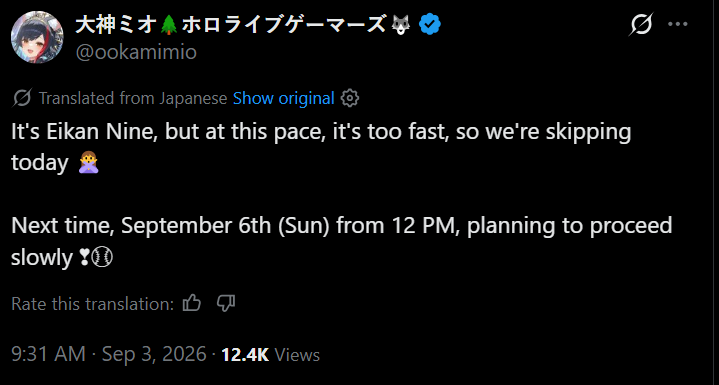This screenshot has width=719, height=385.
Task: Click the blue verified badge
Action: 430,25
